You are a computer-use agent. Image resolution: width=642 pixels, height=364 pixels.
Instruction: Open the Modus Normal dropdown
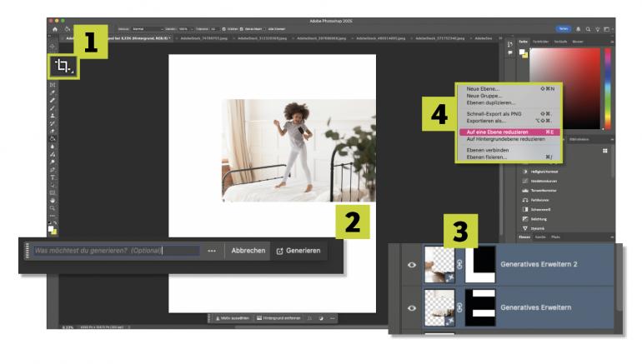(x=148, y=29)
